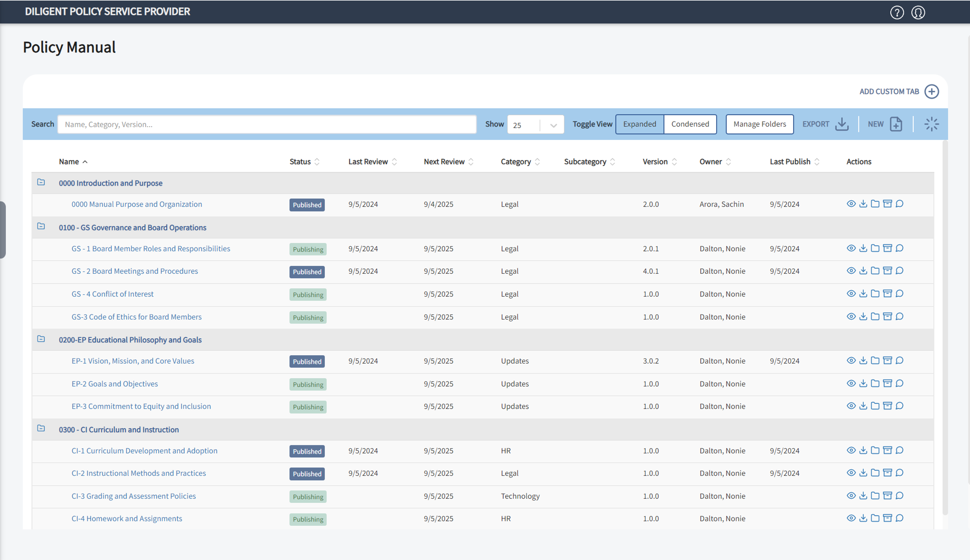
Task: Archive GS-3 Code of Ethics policy
Action: 887,316
